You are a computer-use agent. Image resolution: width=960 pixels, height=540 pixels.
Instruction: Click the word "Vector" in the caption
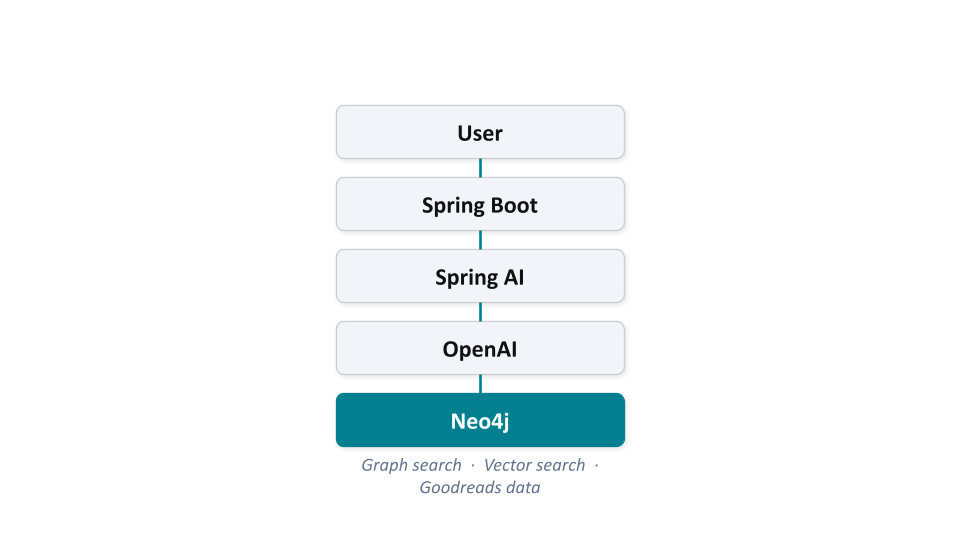[508, 465]
